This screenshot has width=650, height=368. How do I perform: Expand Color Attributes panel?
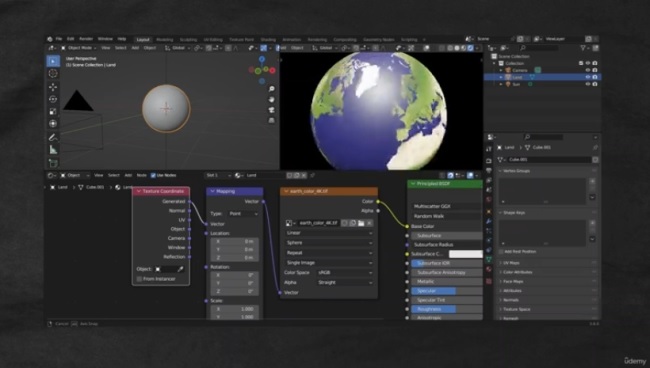pyautogui.click(x=517, y=272)
